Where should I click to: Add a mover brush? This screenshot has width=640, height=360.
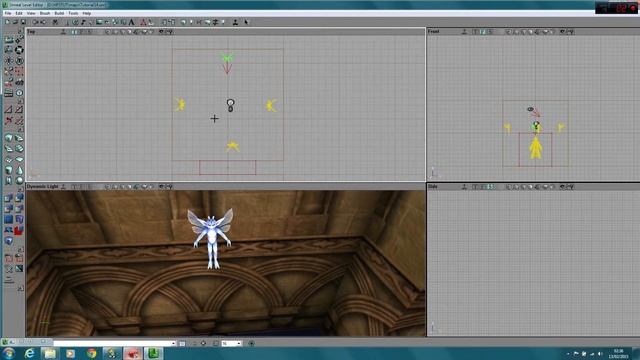(x=9, y=230)
